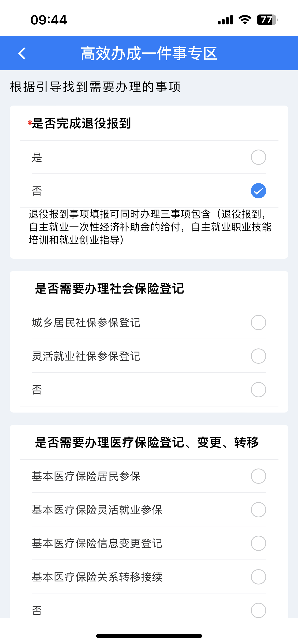This screenshot has width=298, height=644.
Task: Tap the battery indicator icon
Action: point(267,20)
